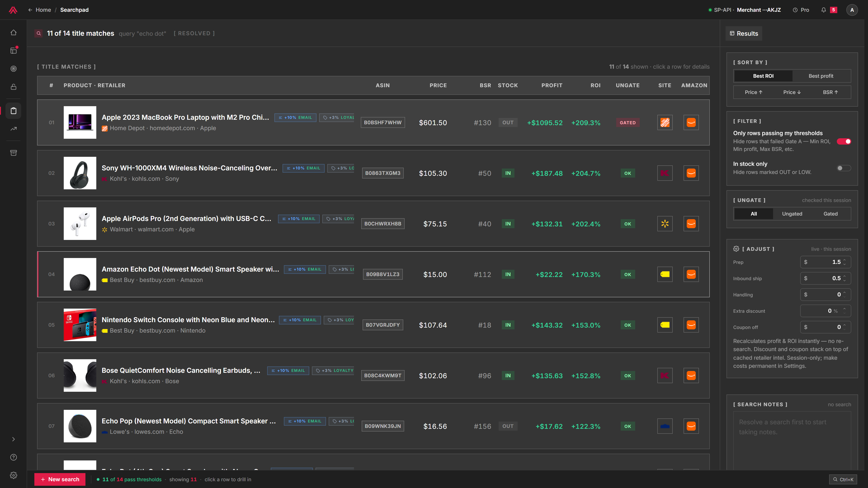Open the trending chart sidebar icon
Image resolution: width=868 pixels, height=488 pixels.
point(14,129)
